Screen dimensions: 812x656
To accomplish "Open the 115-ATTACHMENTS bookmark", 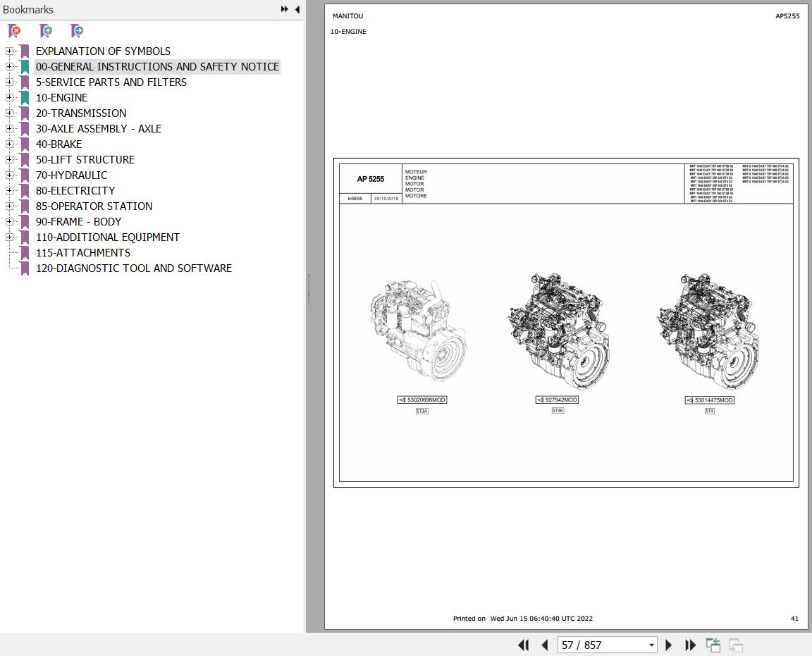I will 83,253.
